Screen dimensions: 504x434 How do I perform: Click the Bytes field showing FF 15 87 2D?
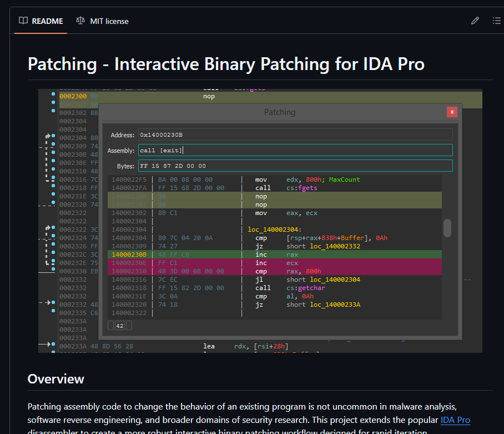pos(295,166)
